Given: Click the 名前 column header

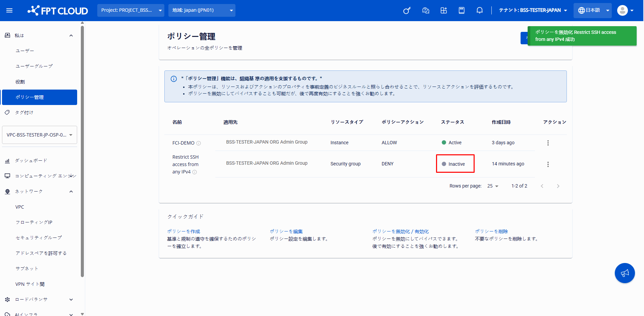Looking at the screenshot, I should click(177, 122).
